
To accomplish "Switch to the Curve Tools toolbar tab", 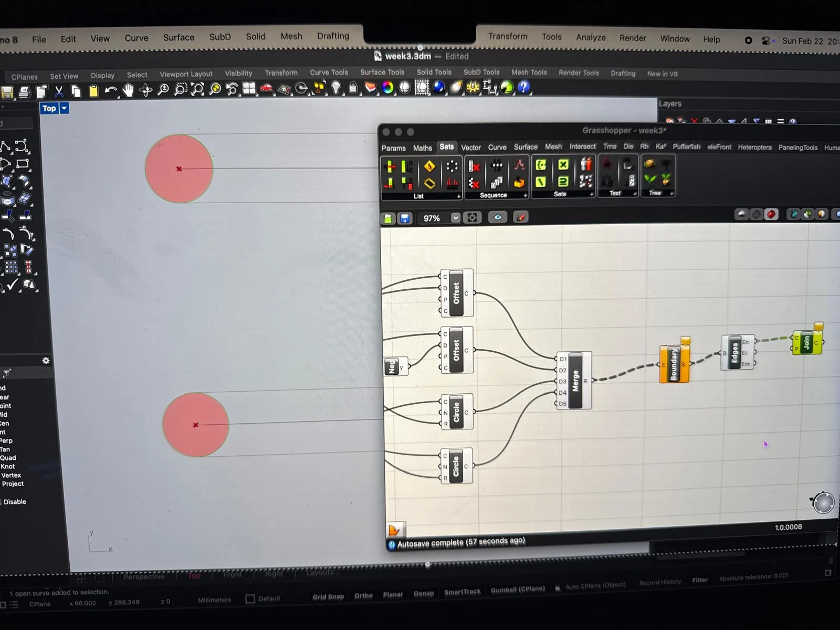I will click(329, 72).
